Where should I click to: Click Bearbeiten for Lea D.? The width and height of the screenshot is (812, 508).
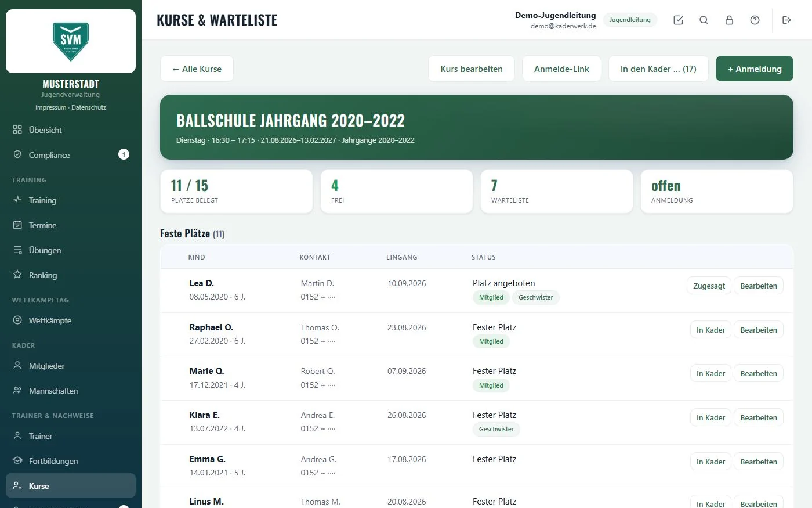759,286
